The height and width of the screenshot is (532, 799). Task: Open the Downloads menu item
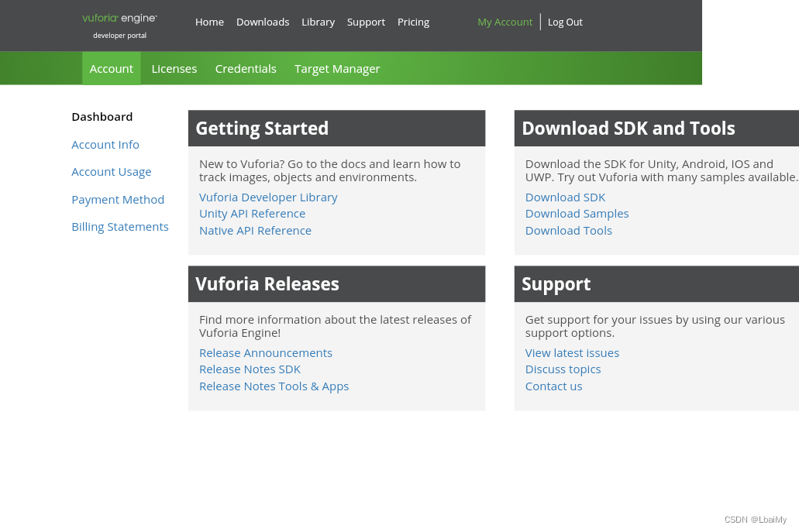pos(263,22)
